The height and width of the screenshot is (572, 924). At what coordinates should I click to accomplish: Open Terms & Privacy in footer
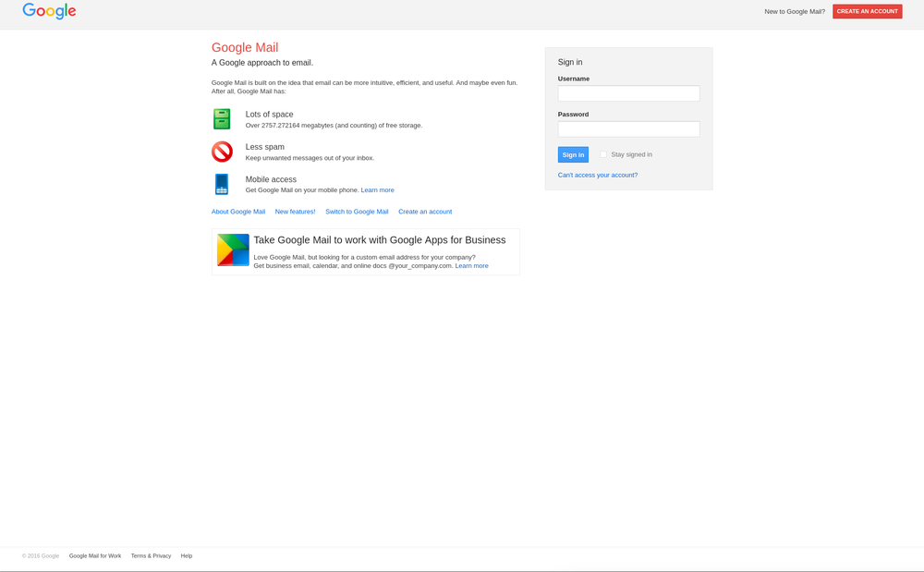pyautogui.click(x=151, y=556)
